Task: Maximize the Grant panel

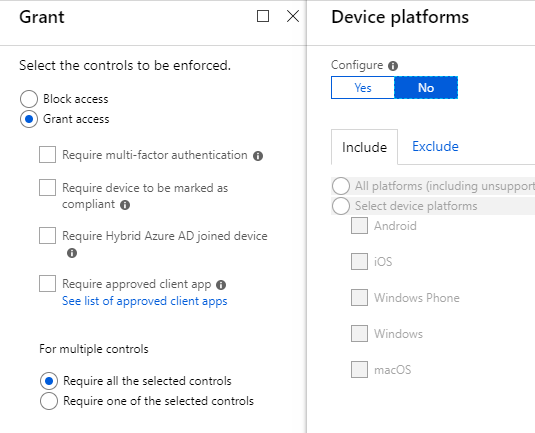Action: tap(263, 16)
